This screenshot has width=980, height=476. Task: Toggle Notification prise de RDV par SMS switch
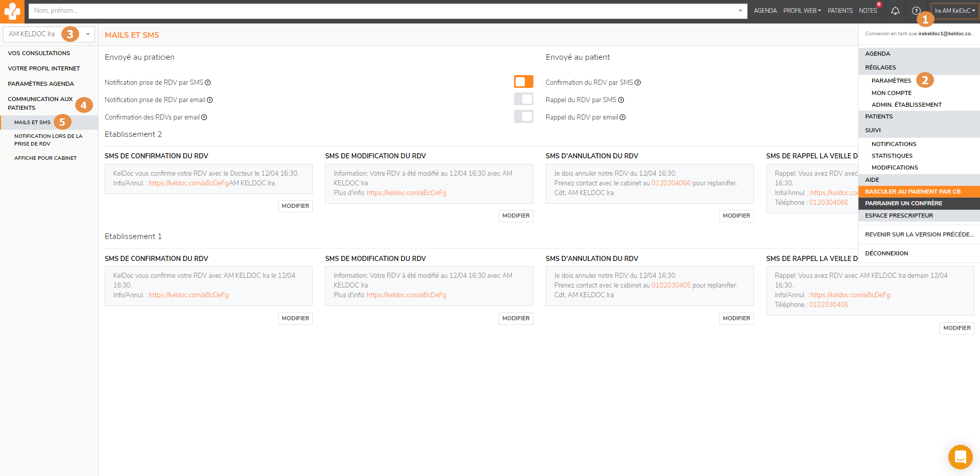click(x=523, y=82)
